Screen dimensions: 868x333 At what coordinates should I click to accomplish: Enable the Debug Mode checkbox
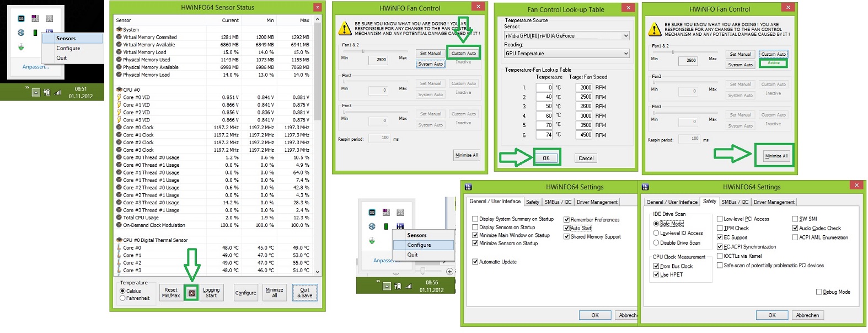[x=819, y=292]
